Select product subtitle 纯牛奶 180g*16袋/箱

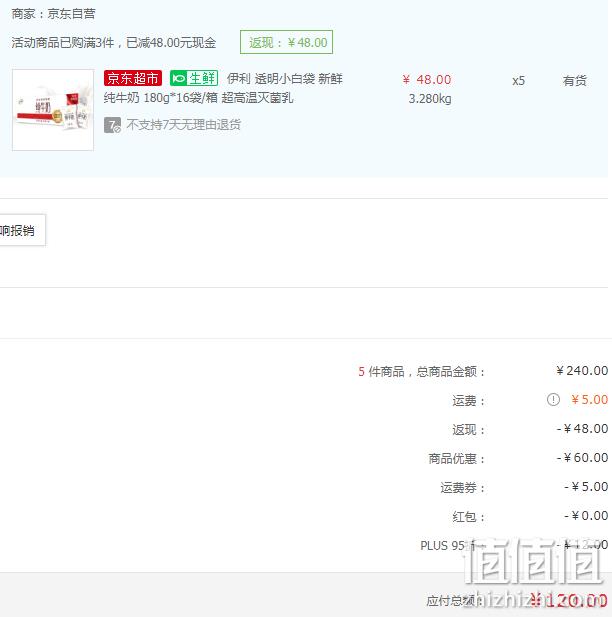pos(161,98)
